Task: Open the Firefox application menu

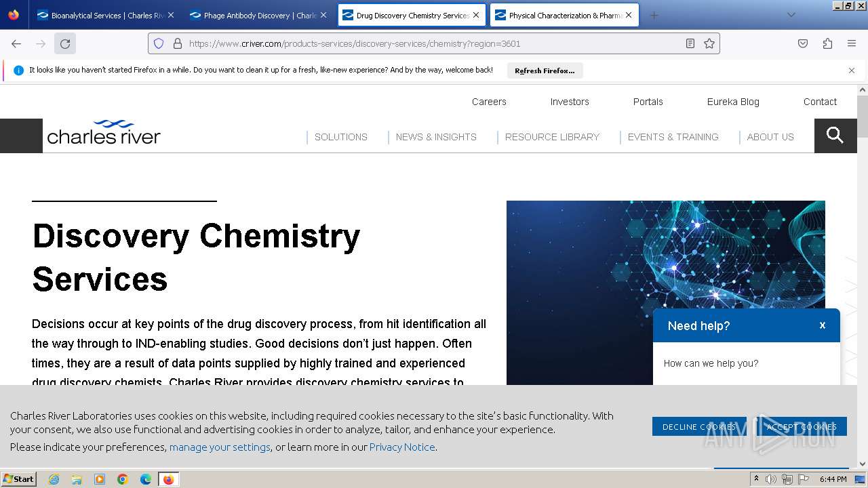Action: 852,43
